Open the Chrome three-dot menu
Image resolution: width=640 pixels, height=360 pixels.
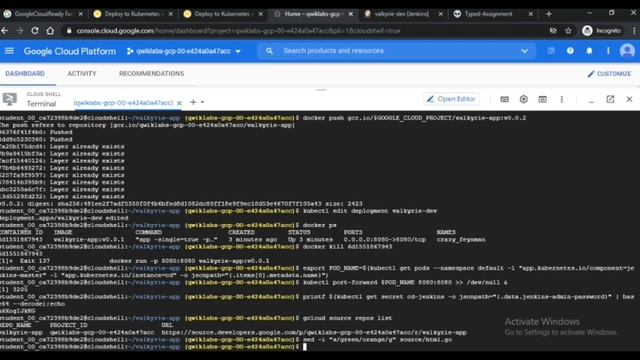click(x=634, y=31)
